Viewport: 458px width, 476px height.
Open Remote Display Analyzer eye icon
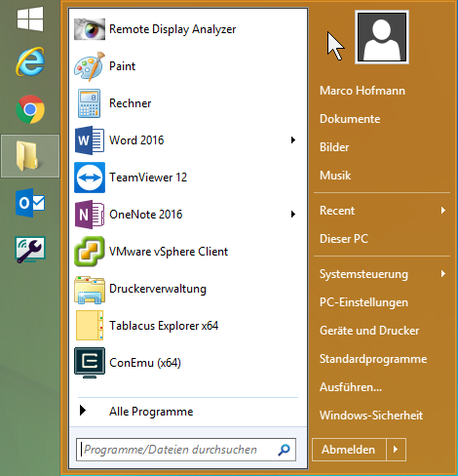pyautogui.click(x=90, y=29)
